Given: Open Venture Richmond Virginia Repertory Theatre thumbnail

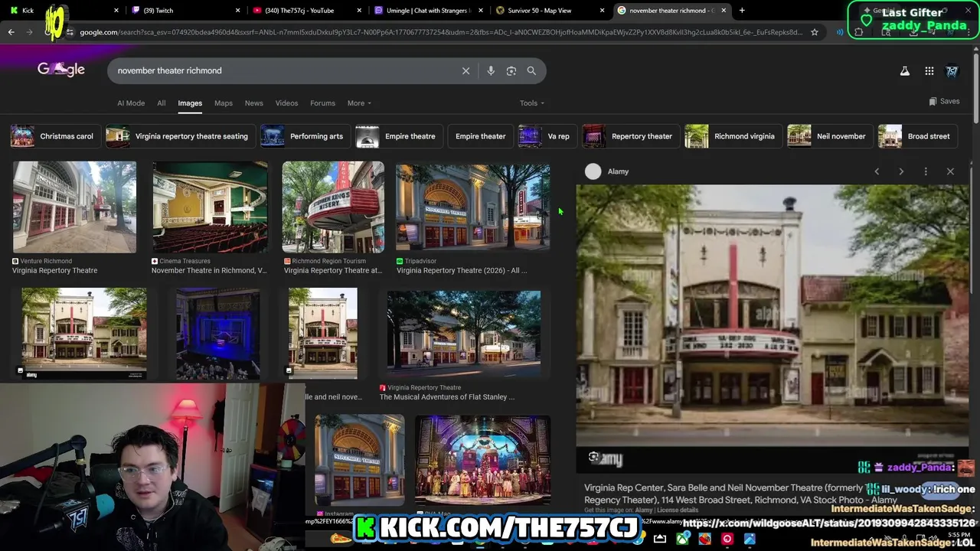Looking at the screenshot, I should [74, 207].
